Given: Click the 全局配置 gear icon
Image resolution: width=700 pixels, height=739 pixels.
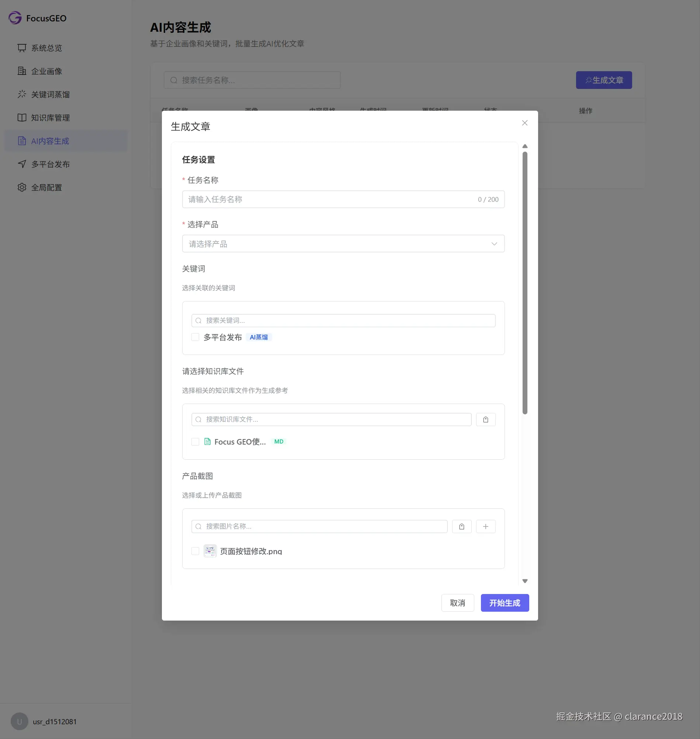Looking at the screenshot, I should point(22,187).
